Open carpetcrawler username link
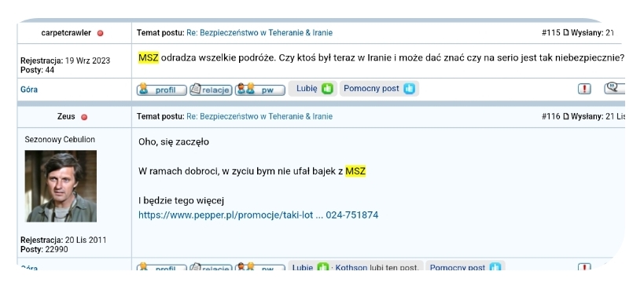Image resolution: width=644 pixels, height=297 pixels. pos(66,33)
